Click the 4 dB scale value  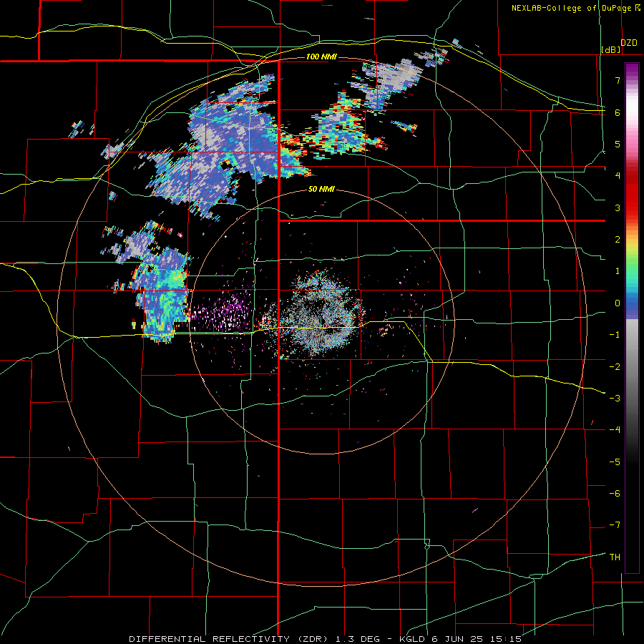pos(618,176)
